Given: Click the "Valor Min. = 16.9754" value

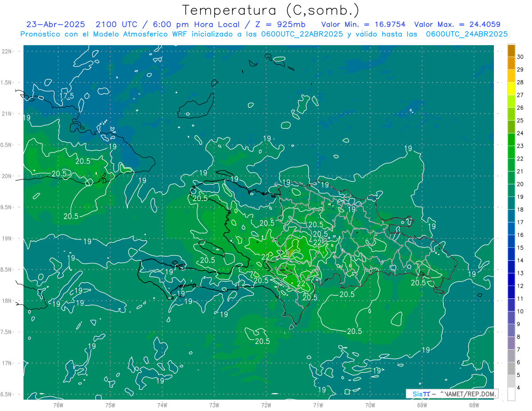Looking at the screenshot, I should [363, 24].
